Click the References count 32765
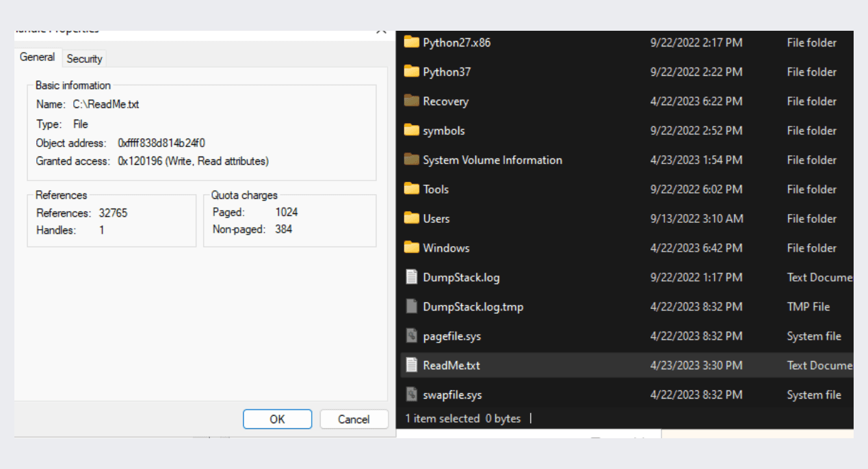 [113, 213]
